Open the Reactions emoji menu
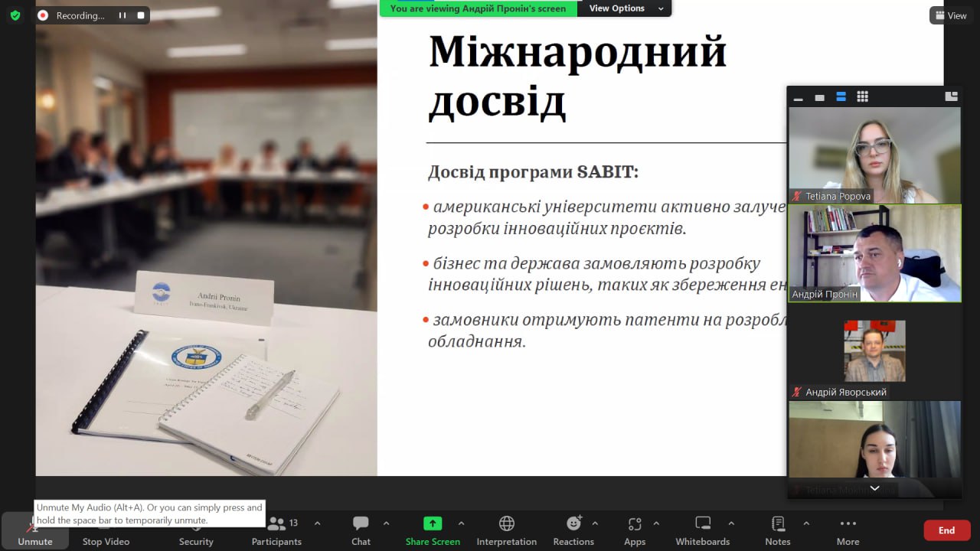 (x=573, y=530)
